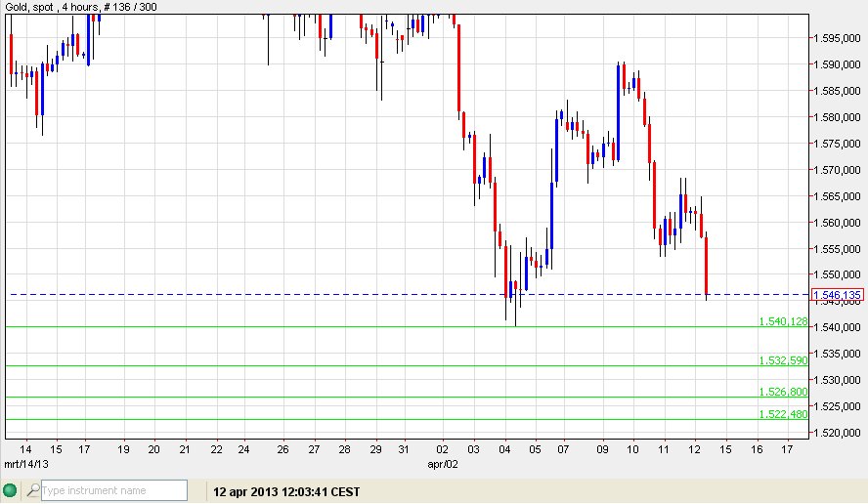The height and width of the screenshot is (504, 868).
Task: Click day 26 on the time axis
Action: pyautogui.click(x=282, y=449)
